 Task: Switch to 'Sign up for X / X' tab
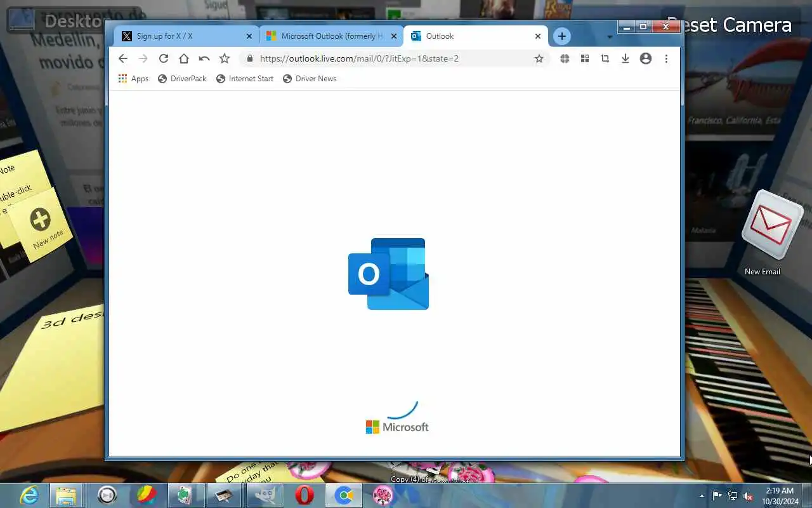(187, 36)
